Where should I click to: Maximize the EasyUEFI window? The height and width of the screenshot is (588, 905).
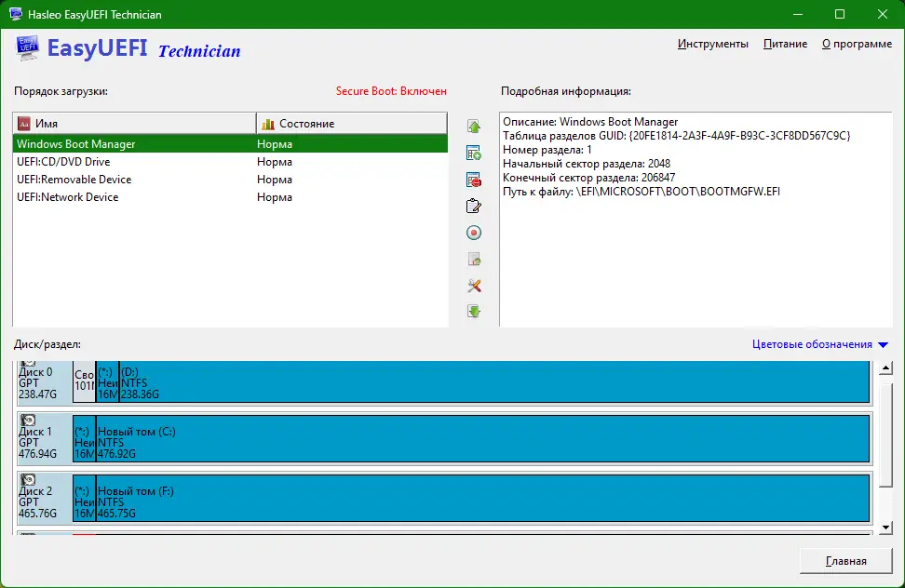[840, 14]
